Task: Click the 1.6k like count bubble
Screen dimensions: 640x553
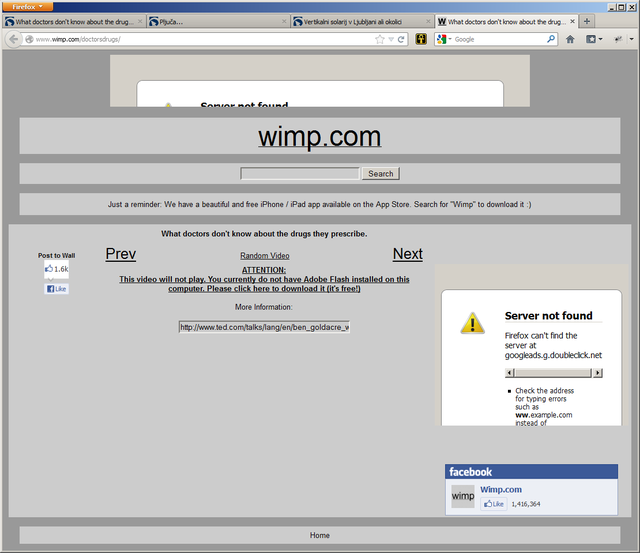Action: pyautogui.click(x=56, y=269)
